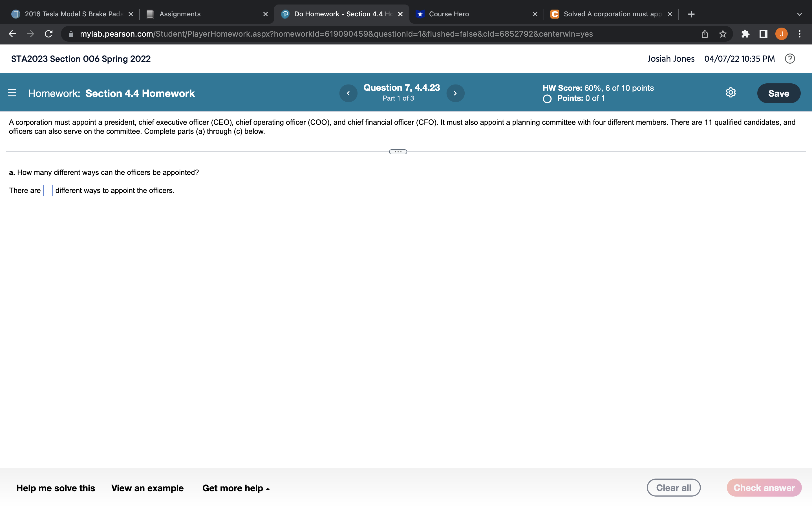Open the homework player hamburger menu

pos(12,93)
